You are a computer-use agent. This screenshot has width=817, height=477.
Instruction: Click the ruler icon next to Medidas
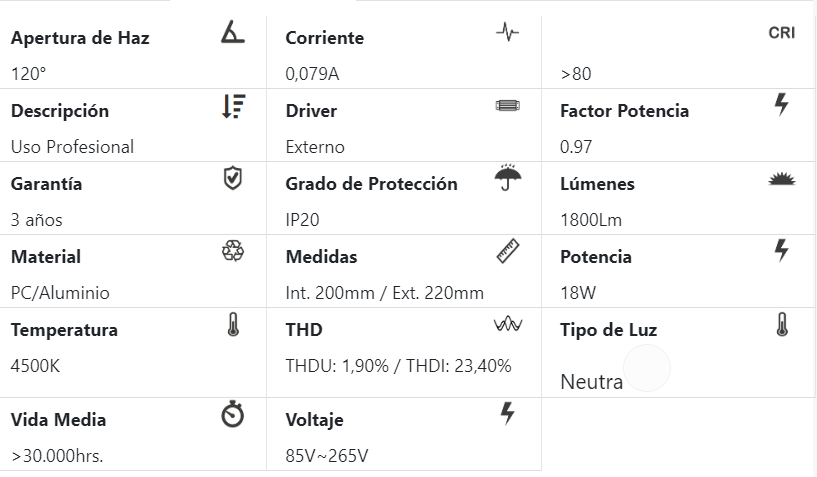click(507, 251)
